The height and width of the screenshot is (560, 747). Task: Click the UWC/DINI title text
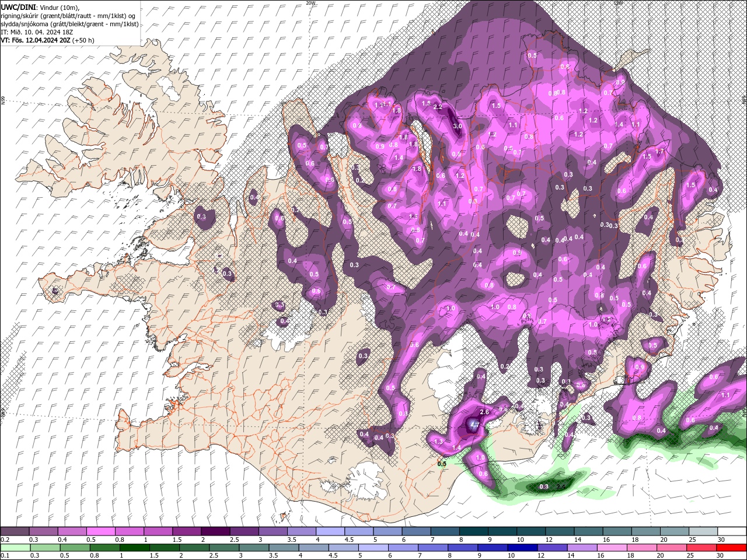(x=19, y=6)
